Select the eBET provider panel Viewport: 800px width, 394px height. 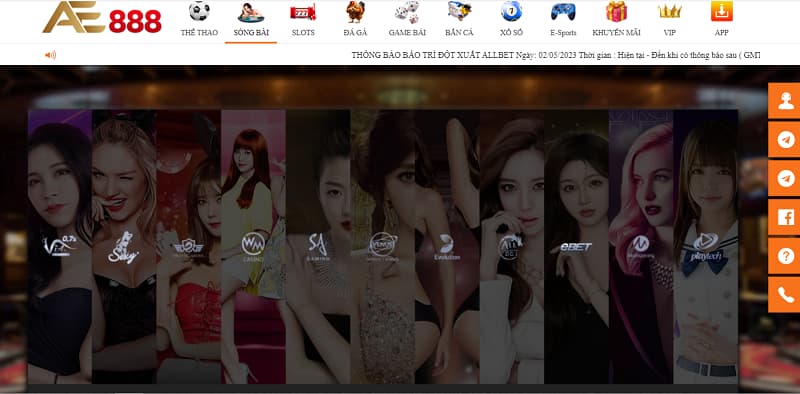click(x=576, y=247)
